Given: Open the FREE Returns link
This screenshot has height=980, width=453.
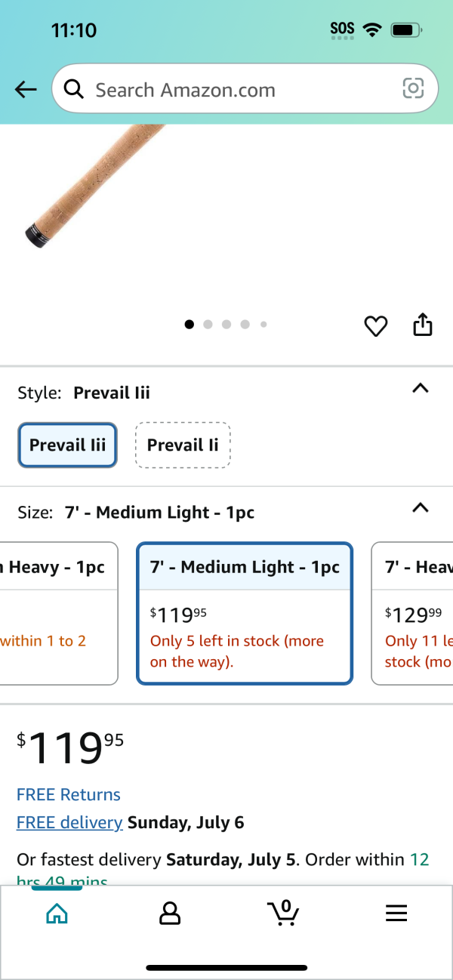Looking at the screenshot, I should coord(69,794).
